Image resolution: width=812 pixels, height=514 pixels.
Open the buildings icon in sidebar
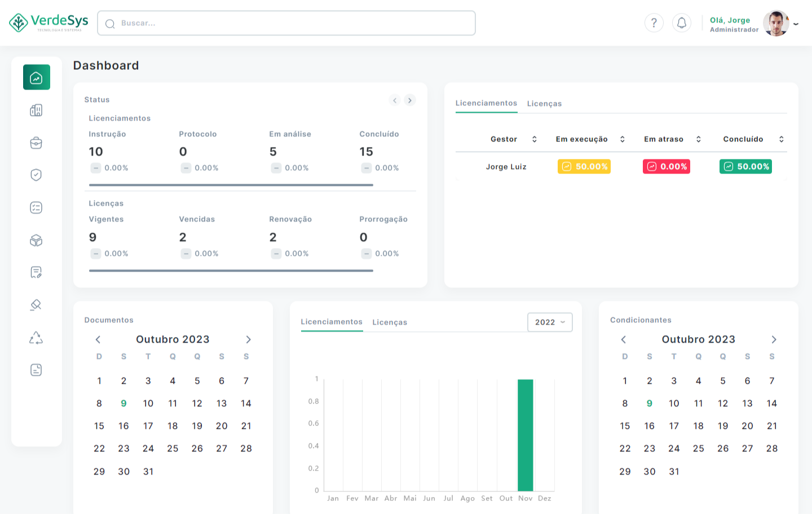click(36, 110)
